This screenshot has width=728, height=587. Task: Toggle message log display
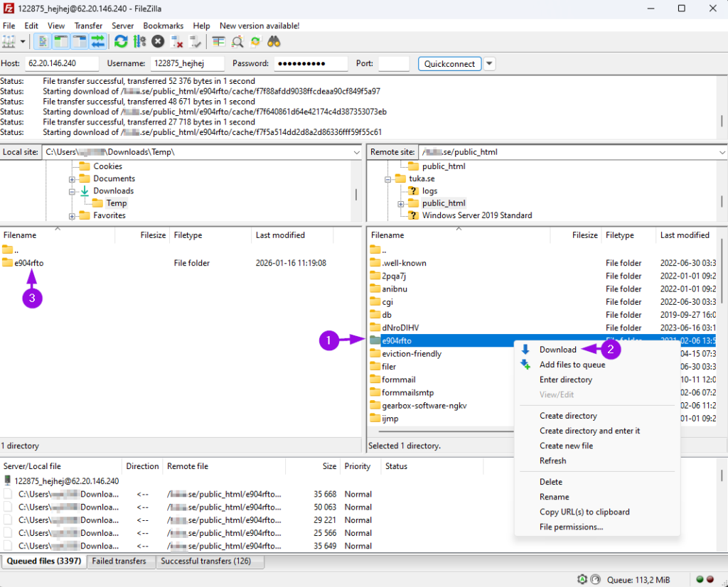tap(43, 41)
